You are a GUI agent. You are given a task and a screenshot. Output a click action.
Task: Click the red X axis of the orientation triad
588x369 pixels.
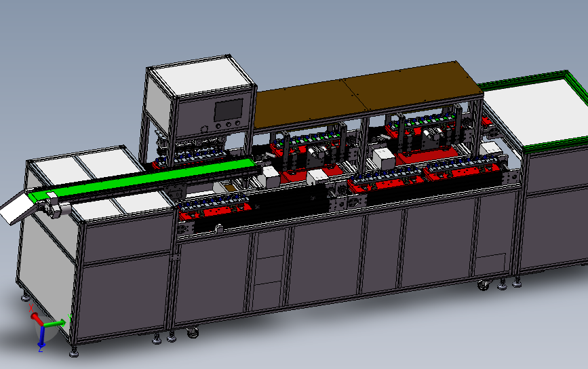[37, 319]
